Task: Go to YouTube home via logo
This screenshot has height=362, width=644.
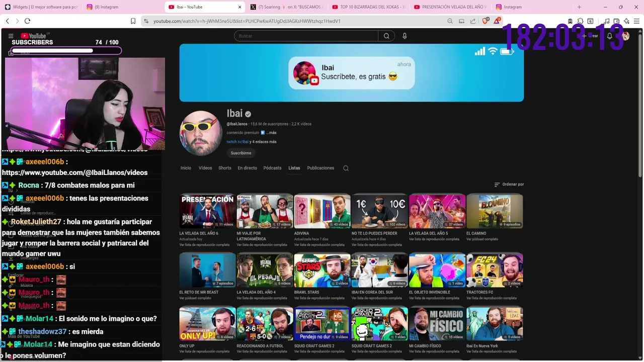Action: point(34,36)
